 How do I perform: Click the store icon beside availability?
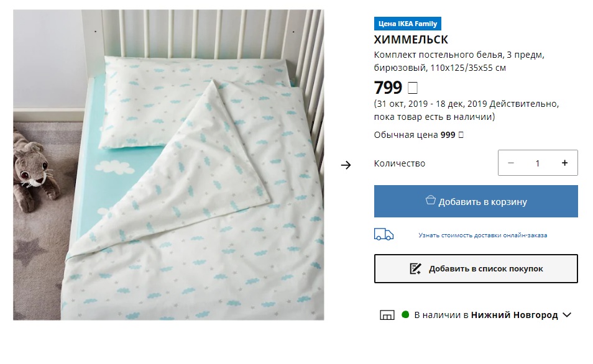(x=387, y=316)
